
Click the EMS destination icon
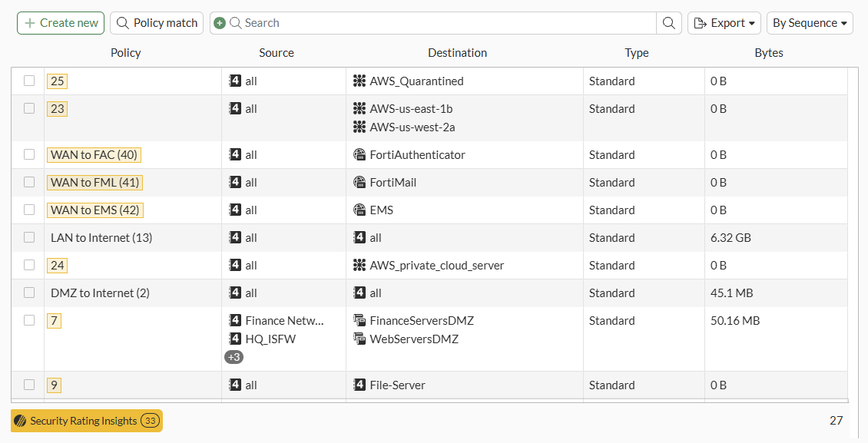(x=359, y=210)
